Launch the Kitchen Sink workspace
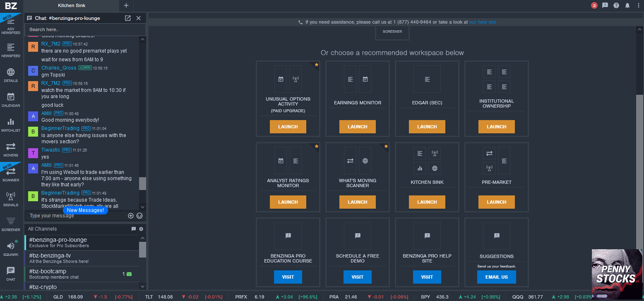This screenshot has height=301, width=644. [x=427, y=202]
